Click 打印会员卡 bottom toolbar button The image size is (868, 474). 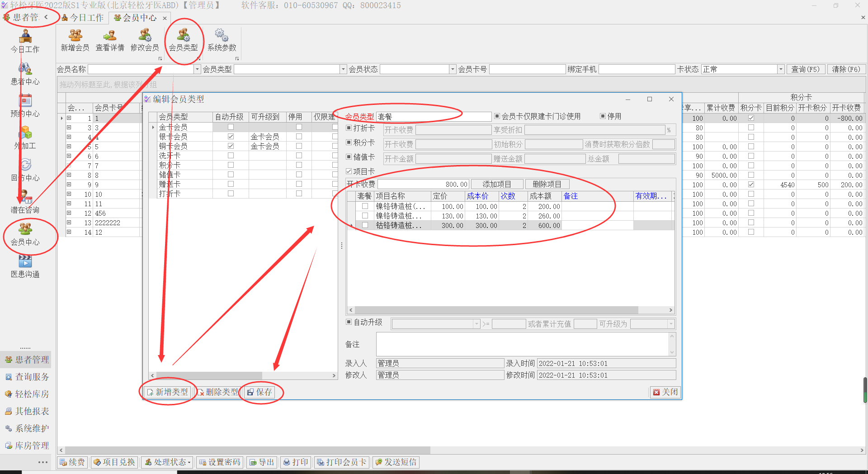pos(342,462)
